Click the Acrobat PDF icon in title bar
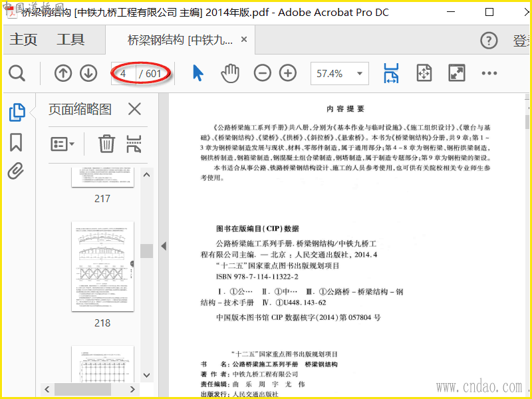Screen dimensions: 532x399 [12, 13]
